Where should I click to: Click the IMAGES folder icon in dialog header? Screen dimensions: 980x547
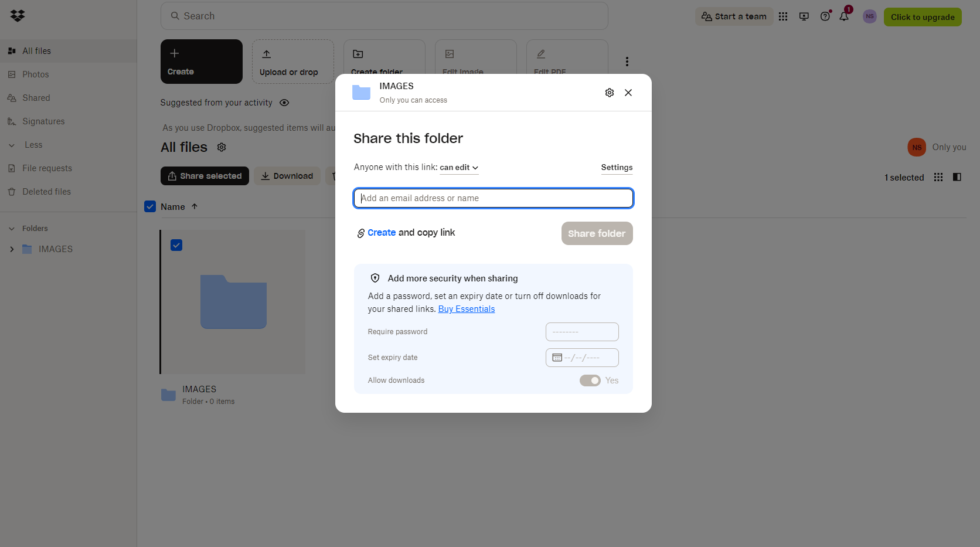click(361, 93)
